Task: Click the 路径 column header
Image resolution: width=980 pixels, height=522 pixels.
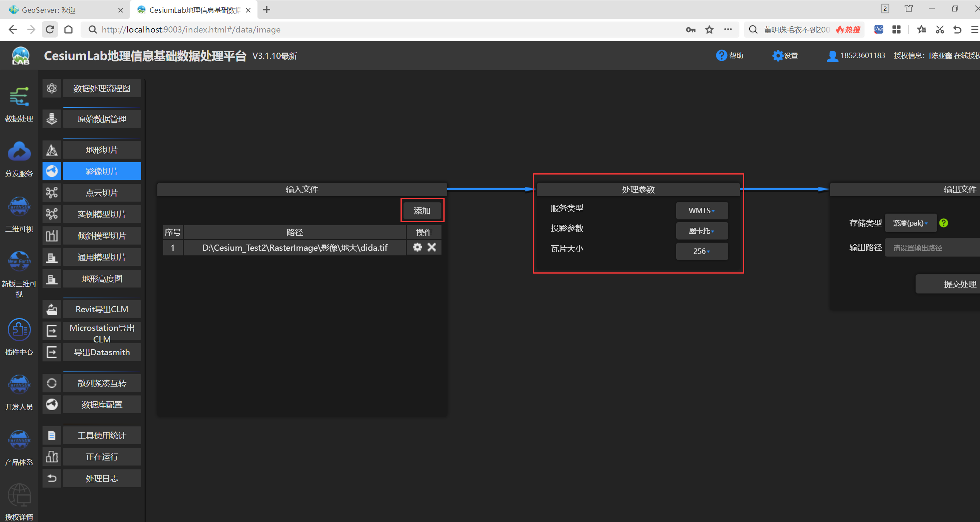Action: click(295, 232)
